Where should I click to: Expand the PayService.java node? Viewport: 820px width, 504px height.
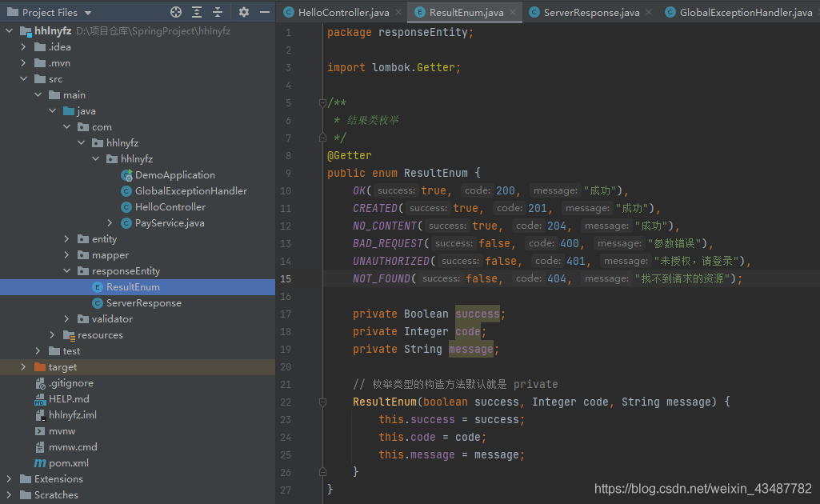click(x=110, y=222)
